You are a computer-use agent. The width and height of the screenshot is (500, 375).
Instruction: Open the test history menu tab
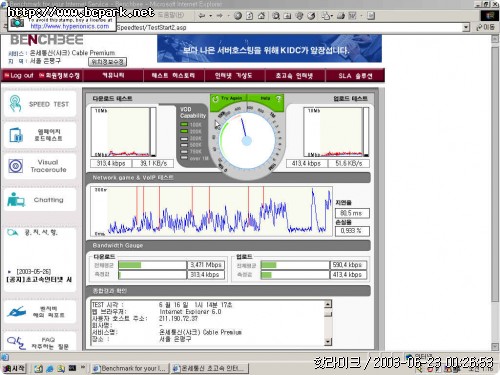pos(173,76)
